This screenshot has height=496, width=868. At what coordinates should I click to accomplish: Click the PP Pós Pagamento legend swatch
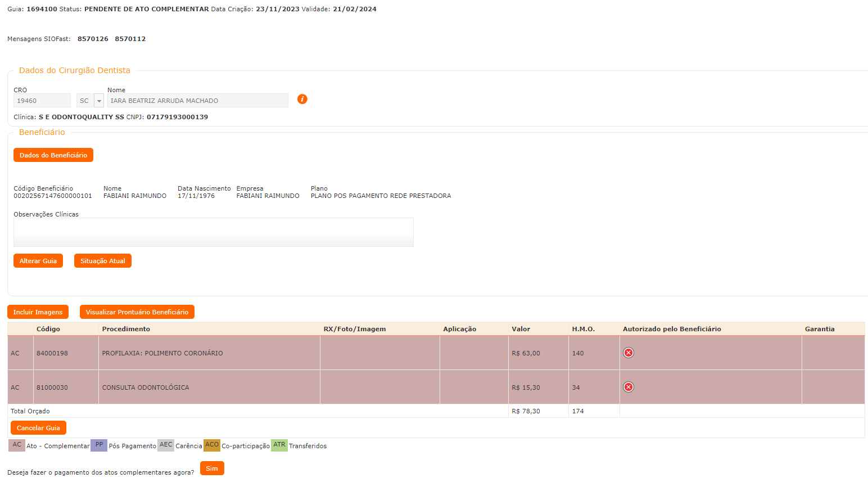coord(99,445)
